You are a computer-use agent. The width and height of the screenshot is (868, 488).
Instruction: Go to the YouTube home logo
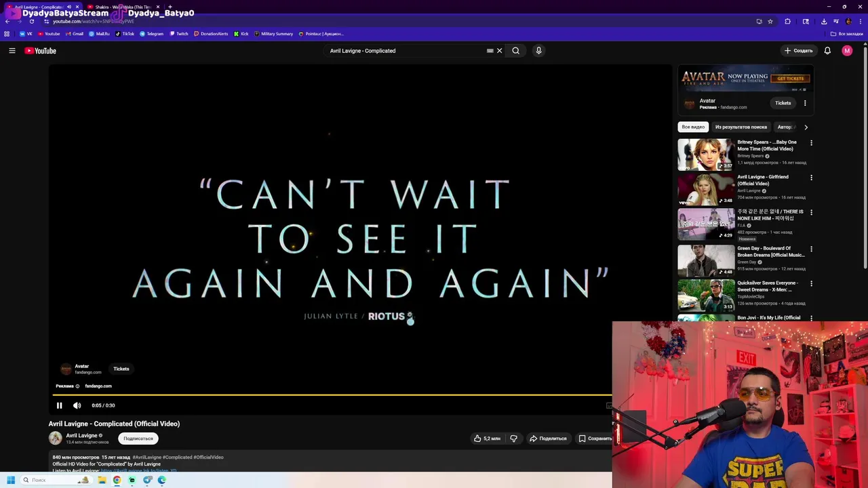click(x=41, y=51)
